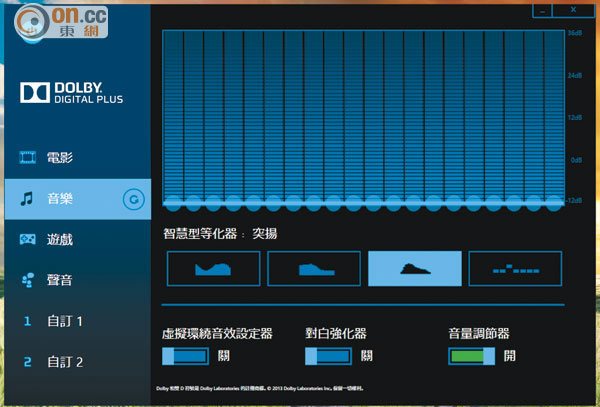
Task: Click the 12dB scale label
Action: pyautogui.click(x=575, y=117)
